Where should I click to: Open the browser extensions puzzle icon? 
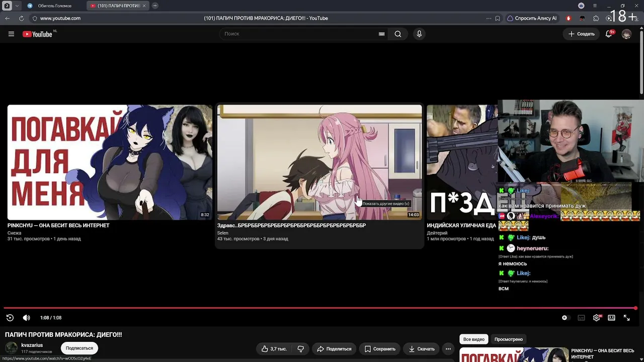tap(596, 18)
